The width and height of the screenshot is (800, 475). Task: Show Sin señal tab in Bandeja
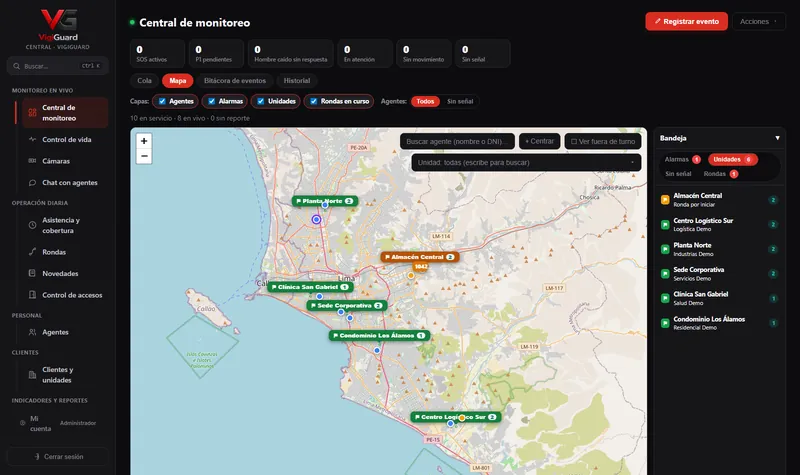(x=678, y=174)
